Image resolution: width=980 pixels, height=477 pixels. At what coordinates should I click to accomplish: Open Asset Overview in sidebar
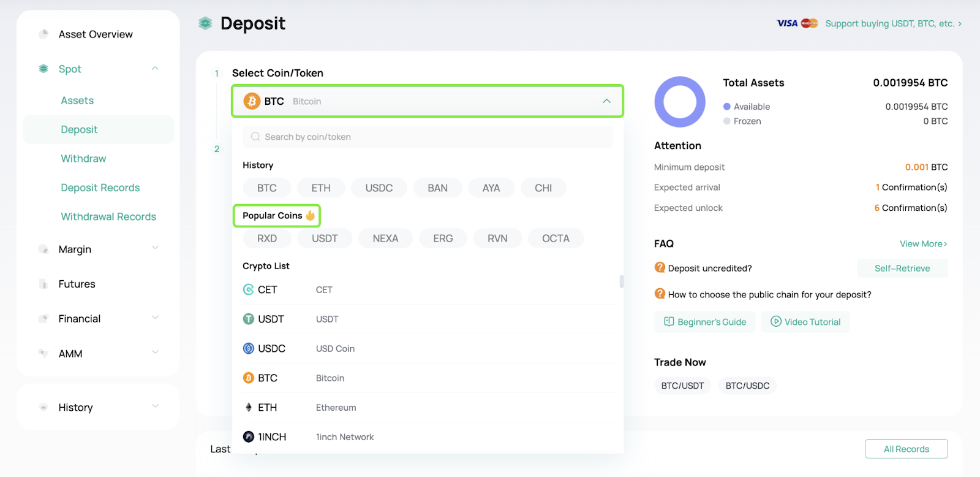coord(96,34)
